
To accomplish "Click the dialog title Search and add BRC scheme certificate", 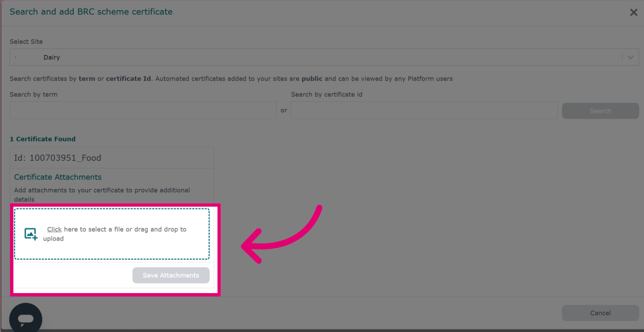I will [x=91, y=12].
